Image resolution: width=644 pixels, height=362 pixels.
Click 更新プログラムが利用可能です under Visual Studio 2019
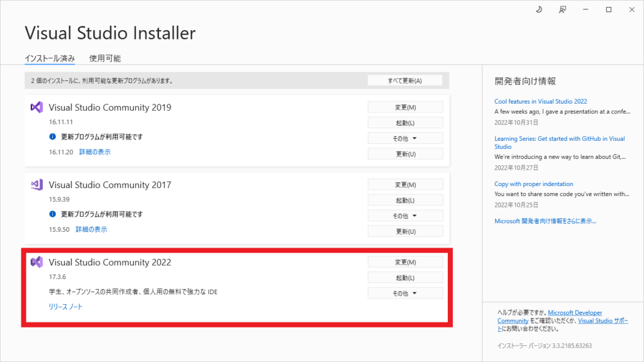(x=102, y=136)
